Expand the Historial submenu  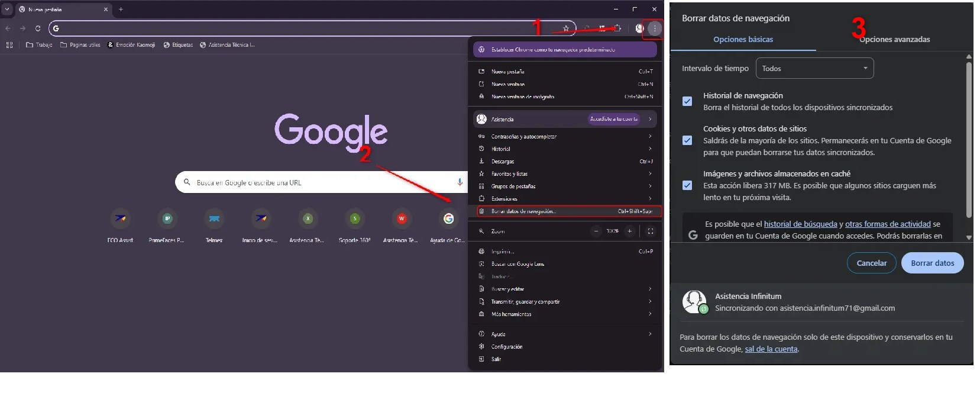[x=565, y=149]
